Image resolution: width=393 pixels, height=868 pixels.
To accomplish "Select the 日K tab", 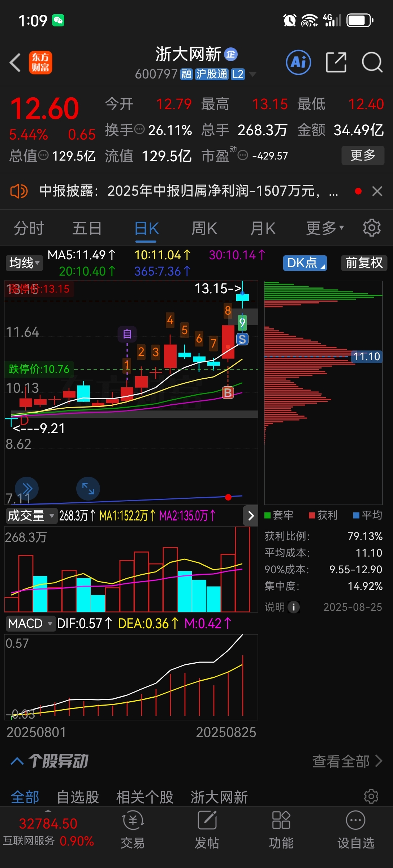I will coord(146,229).
